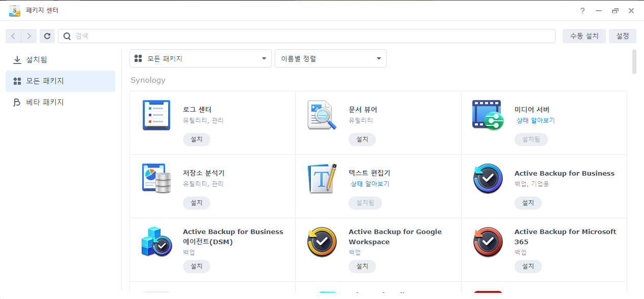Click Active Backup for Microsoft 365 icon
Viewport: 644px width, 299px height.
[x=488, y=242]
